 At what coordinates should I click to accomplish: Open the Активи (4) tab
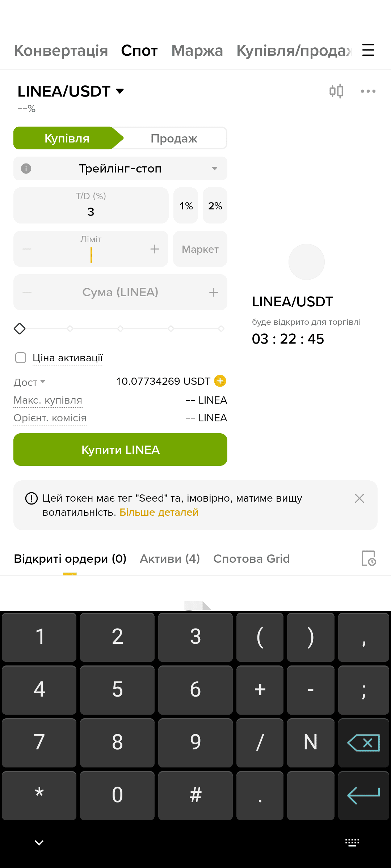pos(170,559)
